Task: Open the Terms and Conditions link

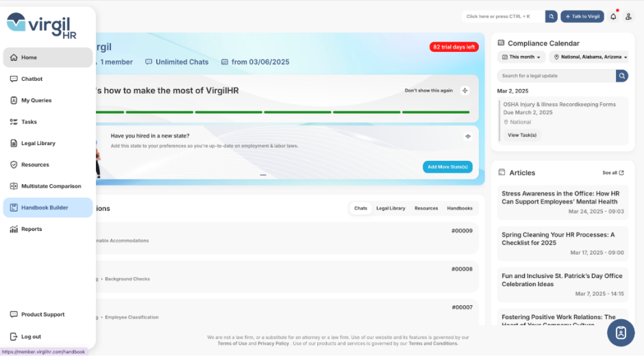Action: 432,343
